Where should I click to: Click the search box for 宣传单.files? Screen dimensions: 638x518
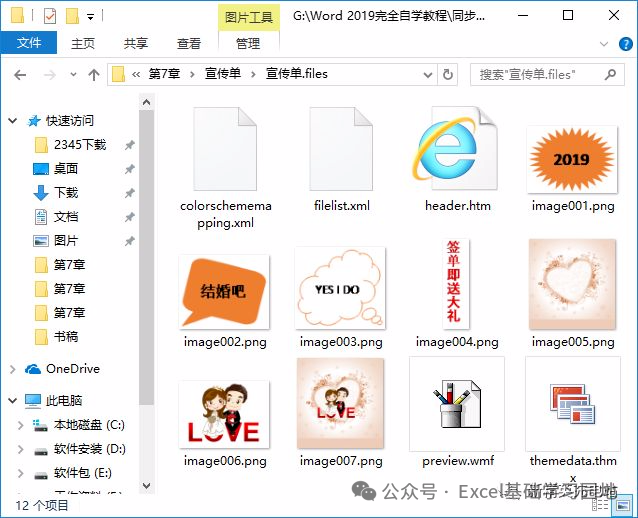(540, 74)
